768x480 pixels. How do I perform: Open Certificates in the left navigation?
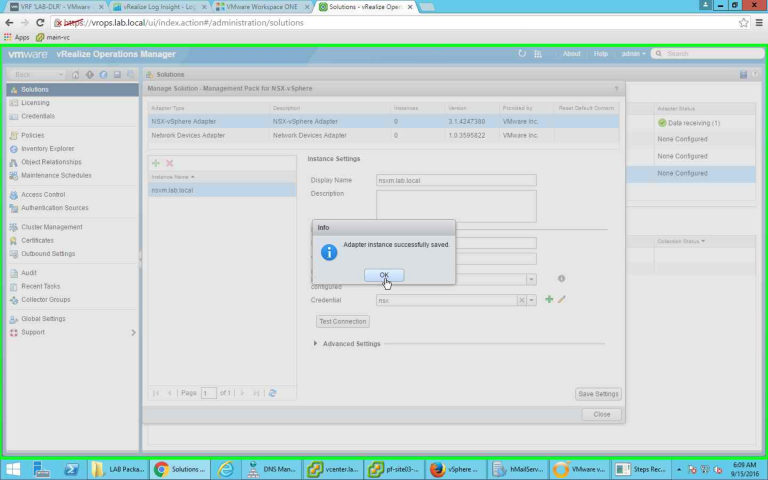point(37,240)
